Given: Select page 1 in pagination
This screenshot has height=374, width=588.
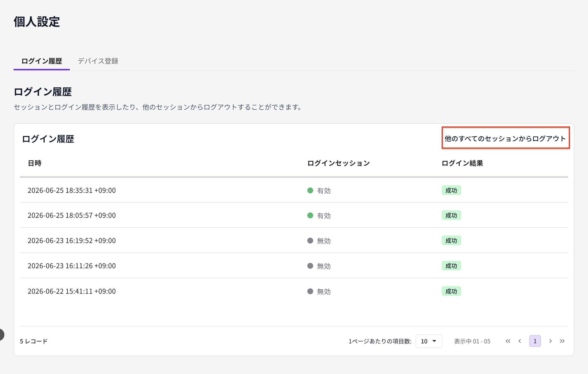Looking at the screenshot, I should 535,341.
